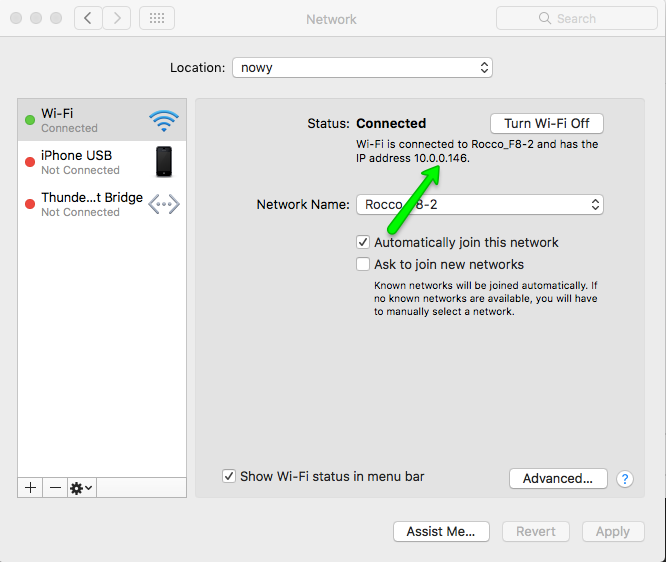Viewport: 666px width, 562px height.
Task: Select the Wi-Fi service in sidebar
Action: 102,120
